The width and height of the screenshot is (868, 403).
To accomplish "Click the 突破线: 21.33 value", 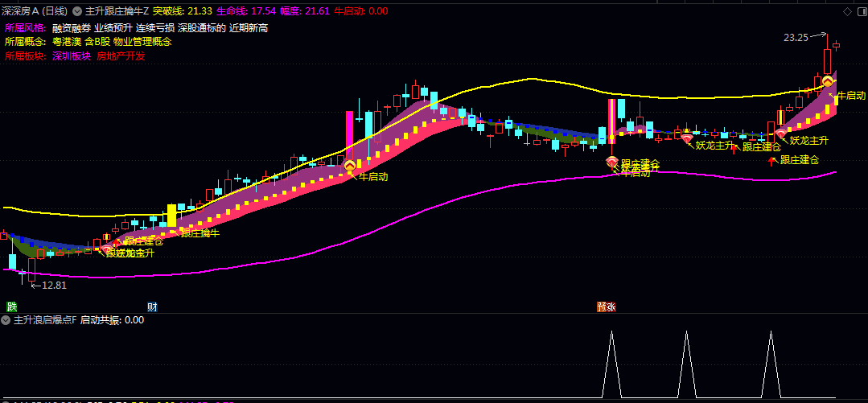I will click(182, 11).
